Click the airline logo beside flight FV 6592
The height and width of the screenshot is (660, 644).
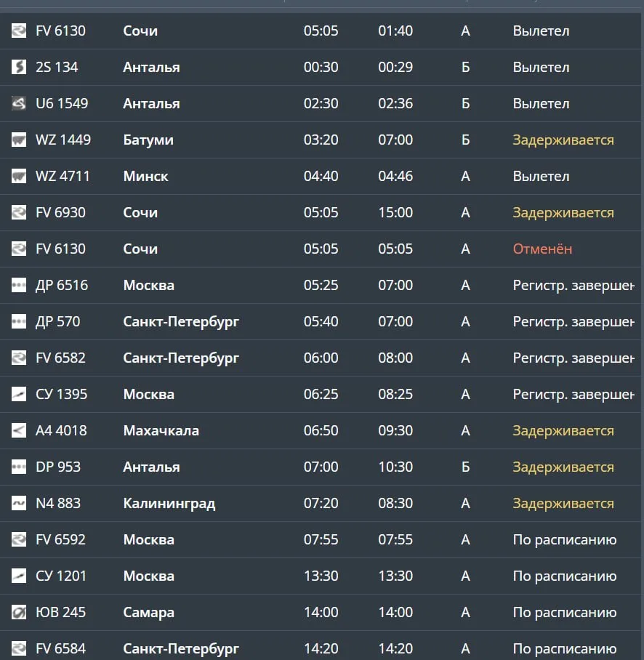click(18, 539)
